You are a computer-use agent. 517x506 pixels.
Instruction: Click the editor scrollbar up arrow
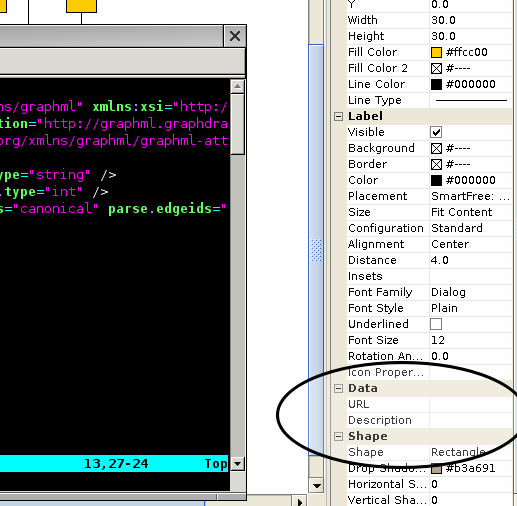pos(237,87)
